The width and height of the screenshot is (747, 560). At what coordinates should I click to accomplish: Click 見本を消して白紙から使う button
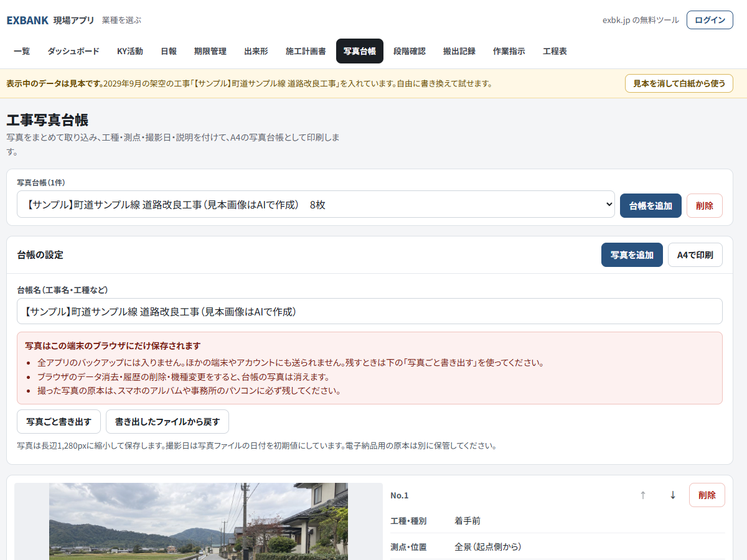click(x=679, y=83)
